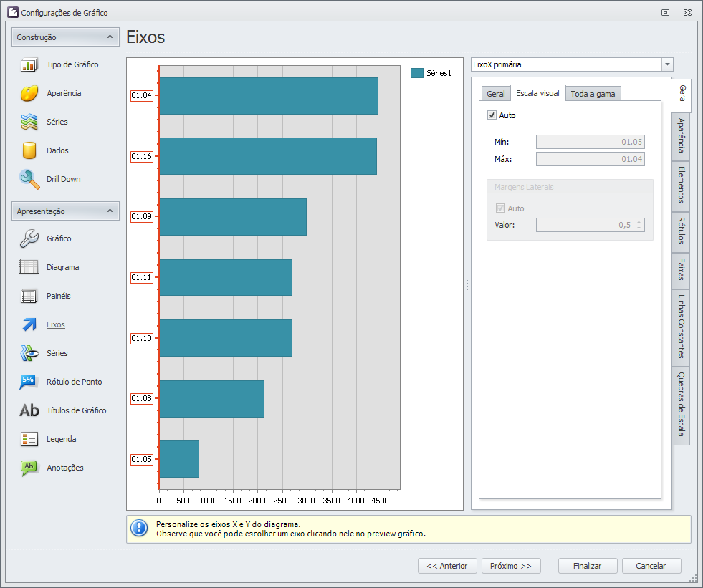Click the app icon in the title bar
The width and height of the screenshot is (703, 588).
(x=13, y=13)
